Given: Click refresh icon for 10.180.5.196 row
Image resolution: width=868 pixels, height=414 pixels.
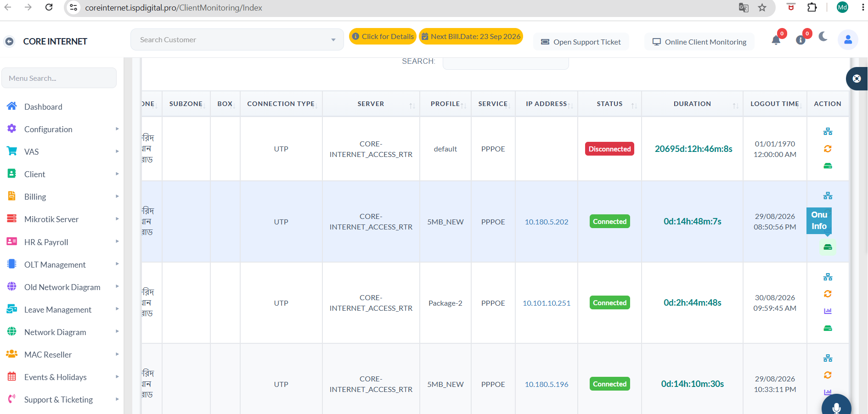Looking at the screenshot, I should coord(828,375).
